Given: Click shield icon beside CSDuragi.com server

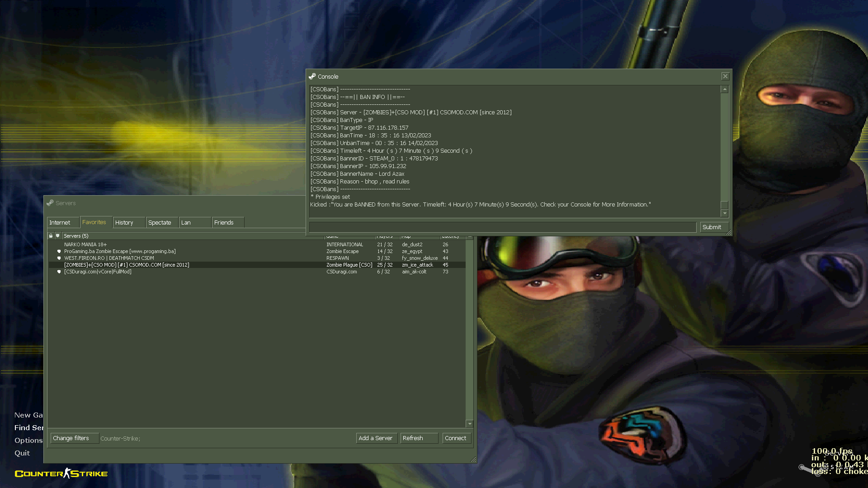Looking at the screenshot, I should coord(59,272).
